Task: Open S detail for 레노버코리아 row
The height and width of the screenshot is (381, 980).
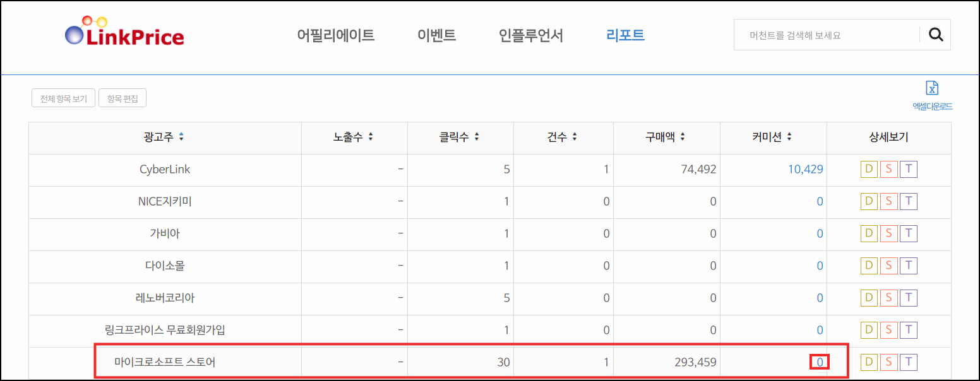Action: 888,298
